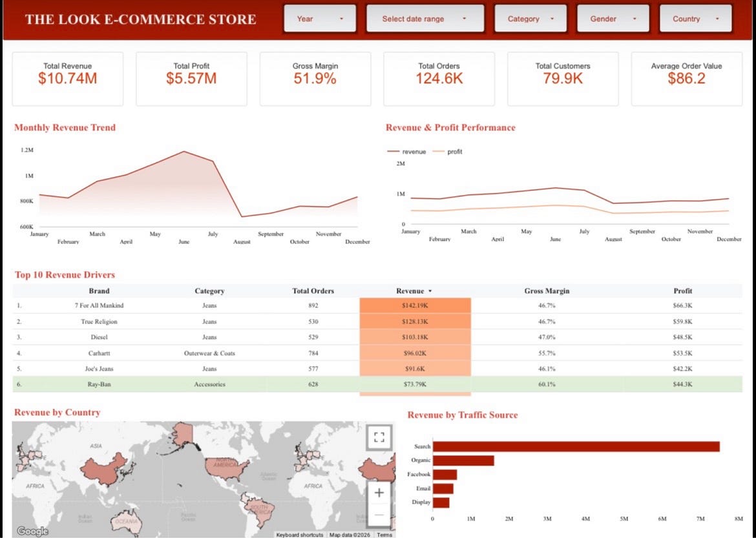Click the profit legend entry

(447, 151)
